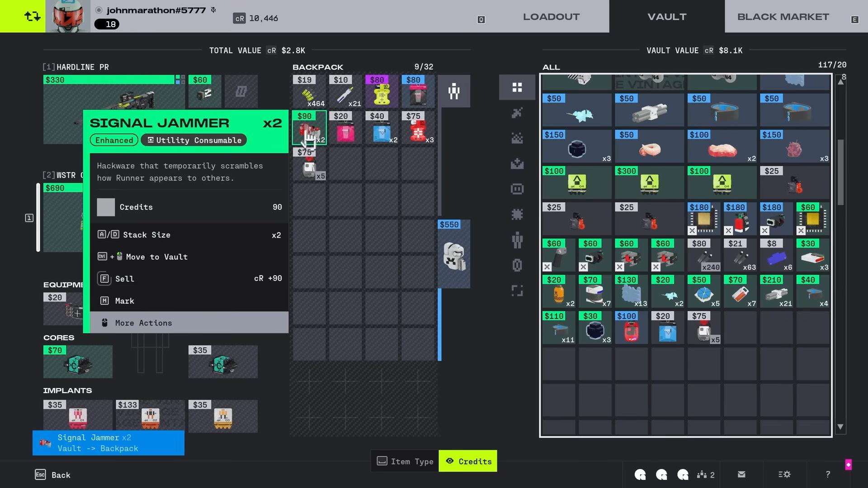
Task: Switch sorting to Item Type
Action: (x=405, y=461)
